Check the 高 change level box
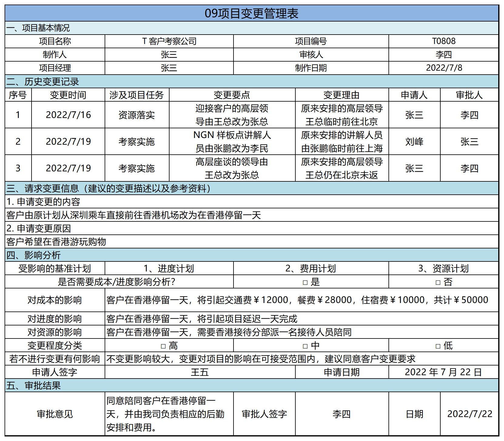The width and height of the screenshot is (504, 441). (163, 346)
